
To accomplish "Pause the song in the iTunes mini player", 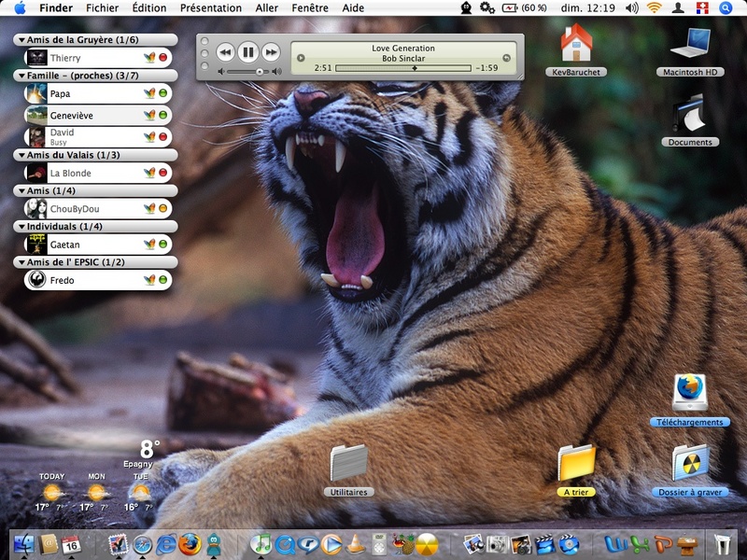I will click(x=247, y=52).
